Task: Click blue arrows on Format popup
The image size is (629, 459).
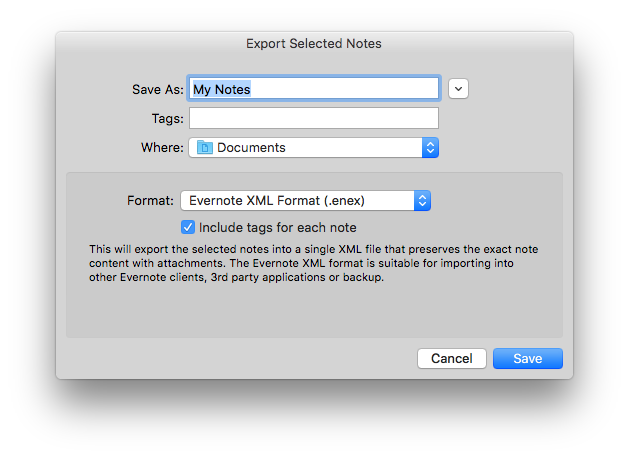Action: coord(422,201)
